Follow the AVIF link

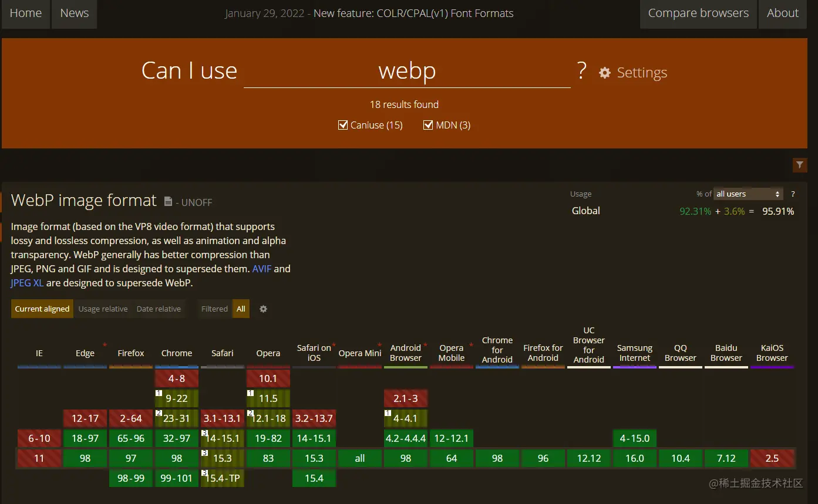tap(262, 269)
